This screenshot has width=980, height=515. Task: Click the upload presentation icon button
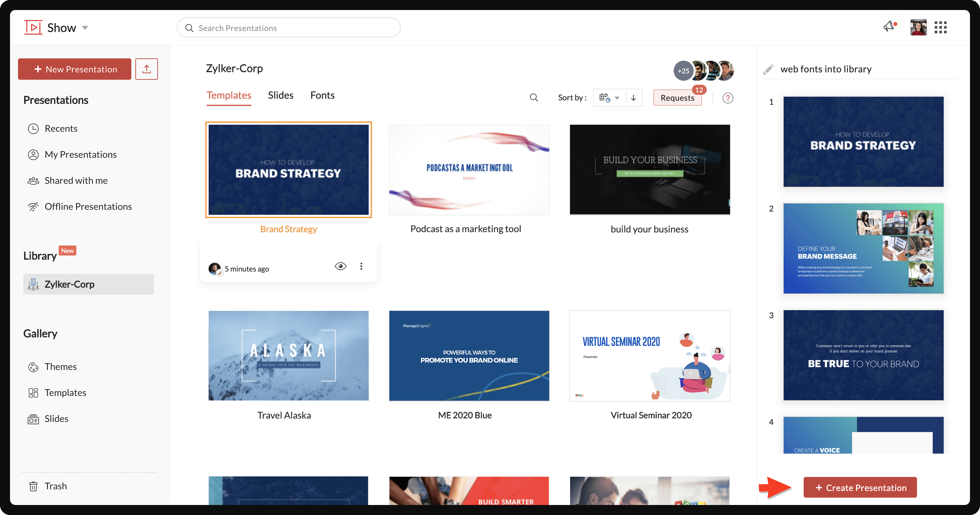146,69
